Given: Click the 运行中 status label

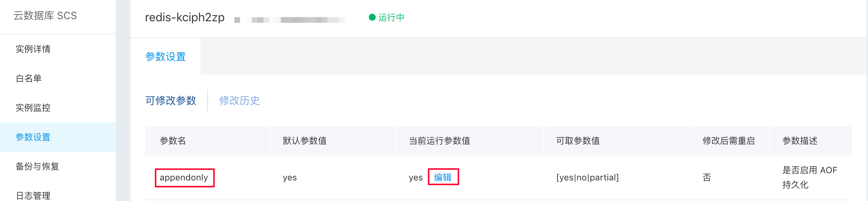Looking at the screenshot, I should pyautogui.click(x=391, y=17).
